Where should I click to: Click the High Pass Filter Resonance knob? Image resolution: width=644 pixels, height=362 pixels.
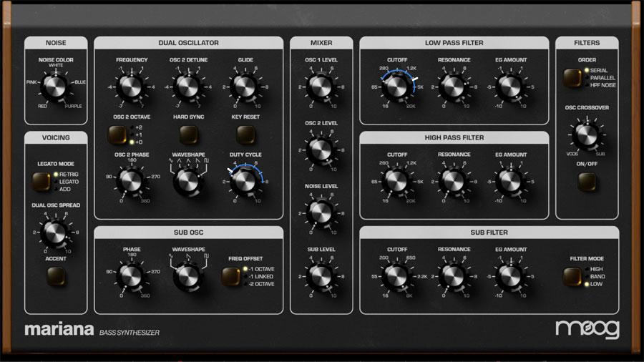[x=454, y=181]
